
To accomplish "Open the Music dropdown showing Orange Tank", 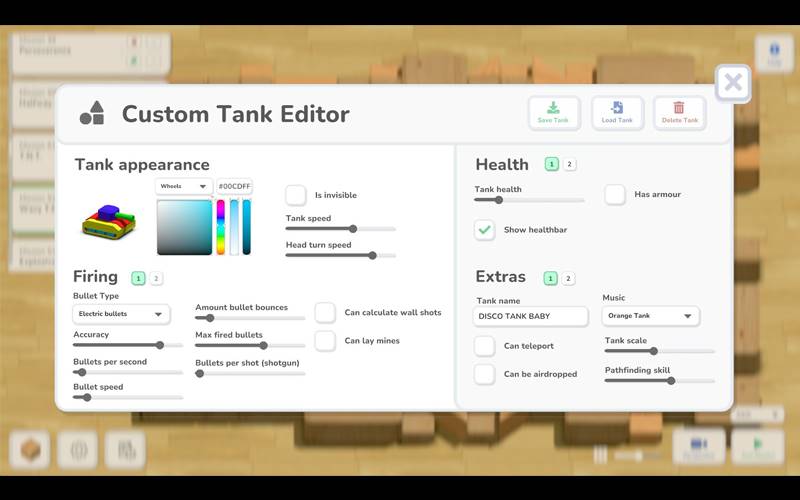I will [x=650, y=316].
